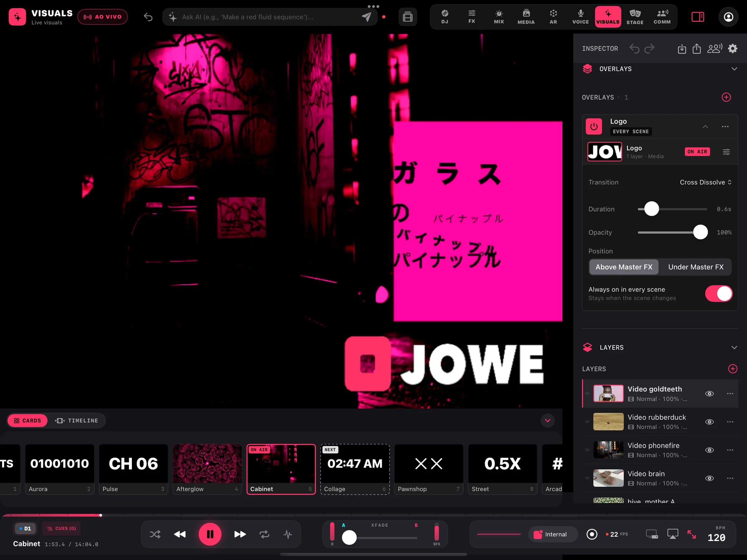Click the Opacity slider handle
The image size is (747, 560).
pyautogui.click(x=700, y=232)
